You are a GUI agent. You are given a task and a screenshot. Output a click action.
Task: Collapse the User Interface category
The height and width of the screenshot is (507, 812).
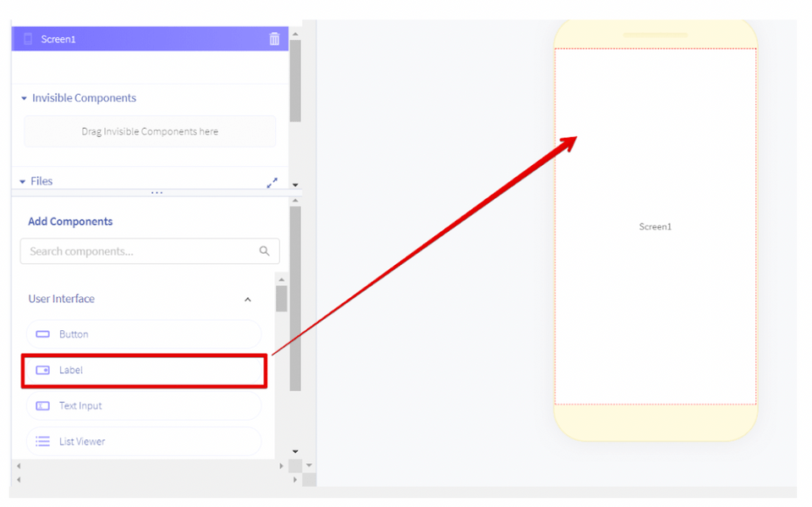(x=248, y=300)
